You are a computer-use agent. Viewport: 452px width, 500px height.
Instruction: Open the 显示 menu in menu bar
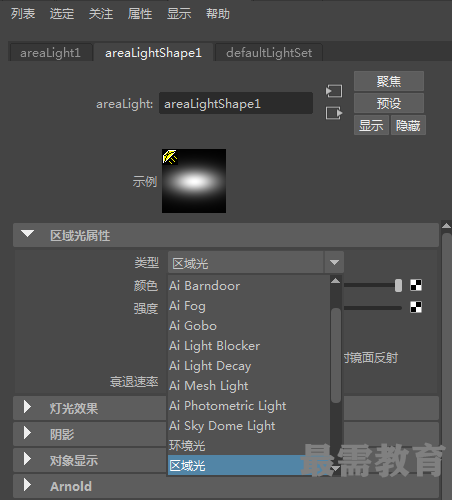179,14
